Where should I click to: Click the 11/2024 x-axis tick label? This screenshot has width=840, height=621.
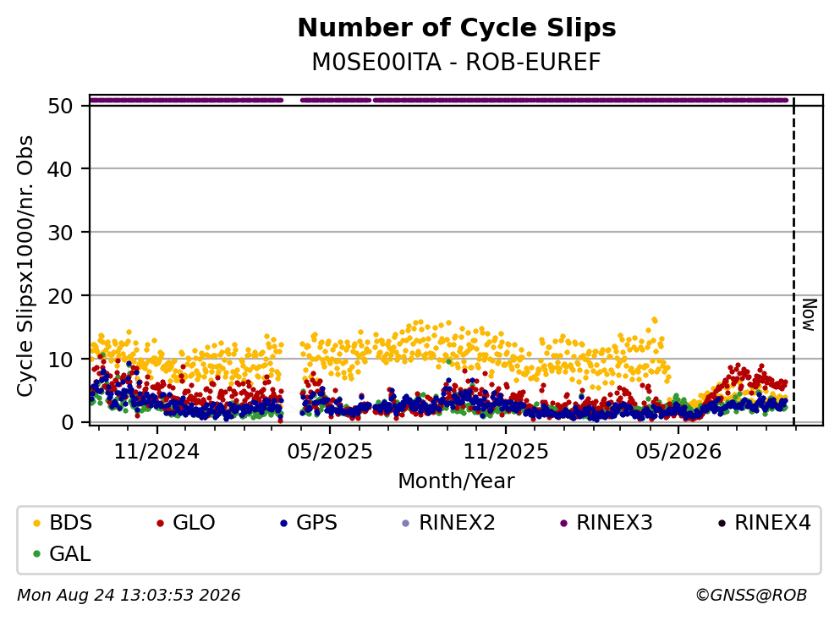[156, 453]
